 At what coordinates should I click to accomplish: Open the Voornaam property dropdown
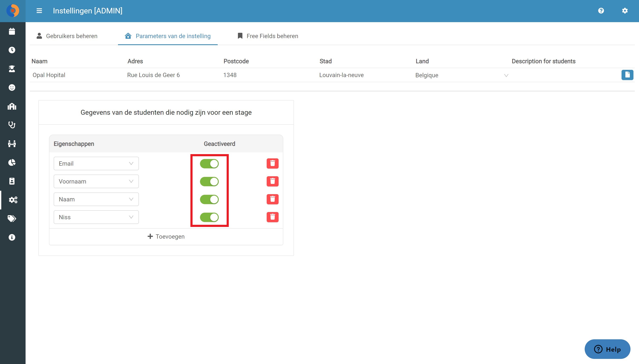96,181
